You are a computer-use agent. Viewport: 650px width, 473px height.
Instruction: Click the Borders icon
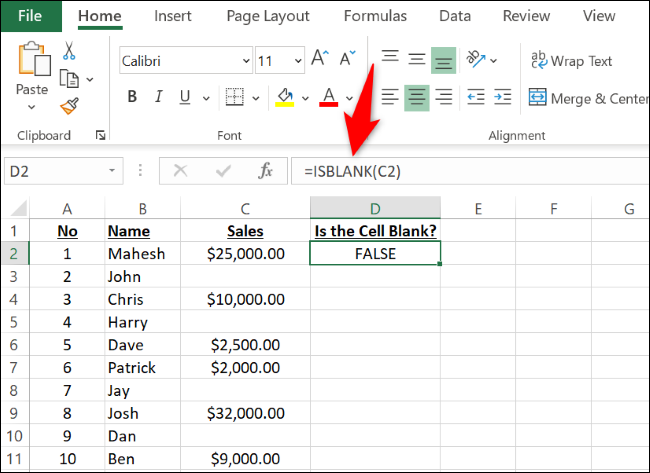235,98
